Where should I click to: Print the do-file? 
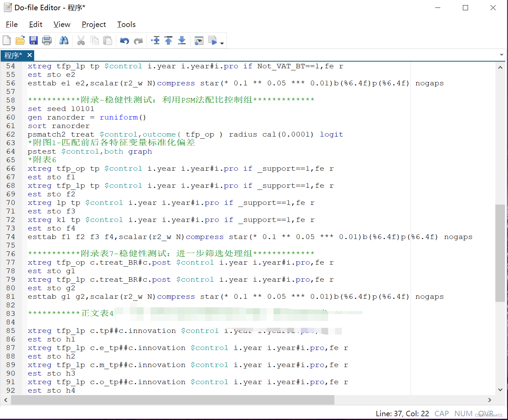47,41
